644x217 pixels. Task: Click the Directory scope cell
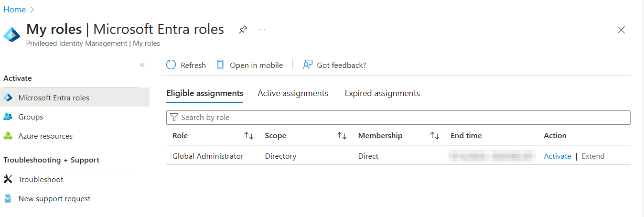[280, 156]
